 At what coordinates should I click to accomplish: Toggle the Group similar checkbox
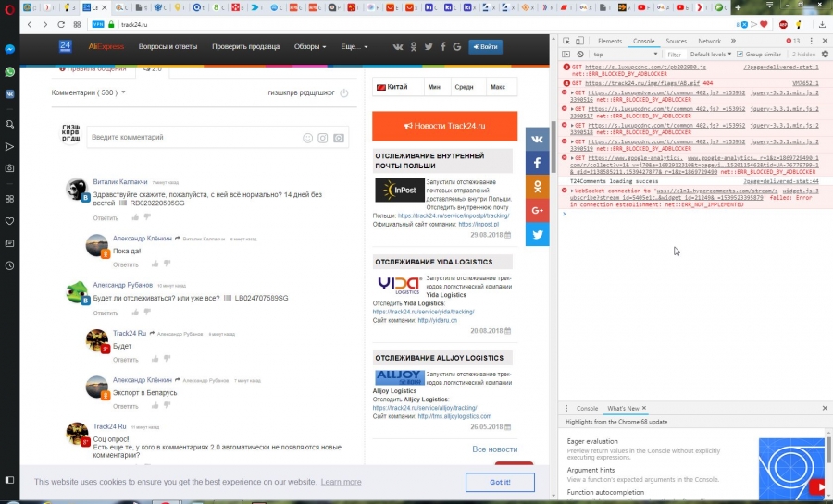[740, 55]
